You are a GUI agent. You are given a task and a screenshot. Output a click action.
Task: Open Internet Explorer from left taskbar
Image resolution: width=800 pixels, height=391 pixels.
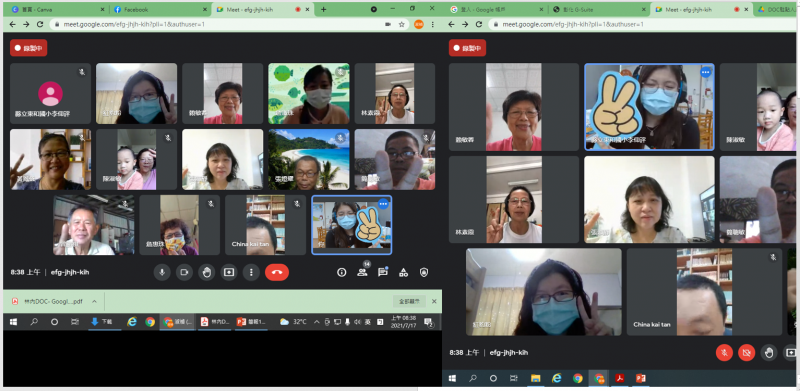(132, 322)
